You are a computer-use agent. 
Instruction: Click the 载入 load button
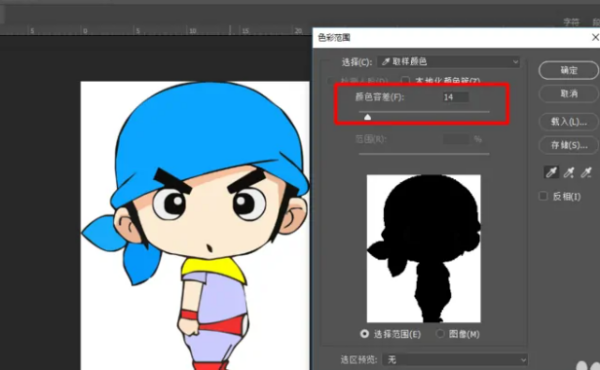click(569, 122)
